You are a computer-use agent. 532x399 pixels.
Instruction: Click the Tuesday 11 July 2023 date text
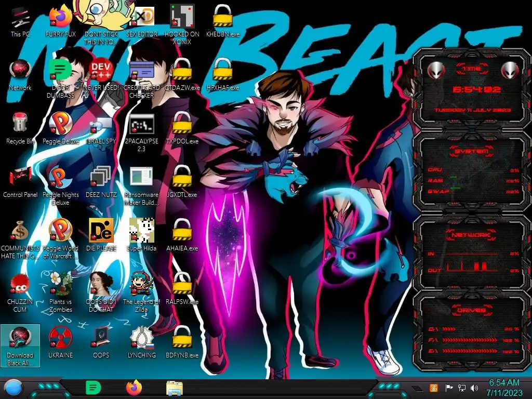pyautogui.click(x=472, y=110)
